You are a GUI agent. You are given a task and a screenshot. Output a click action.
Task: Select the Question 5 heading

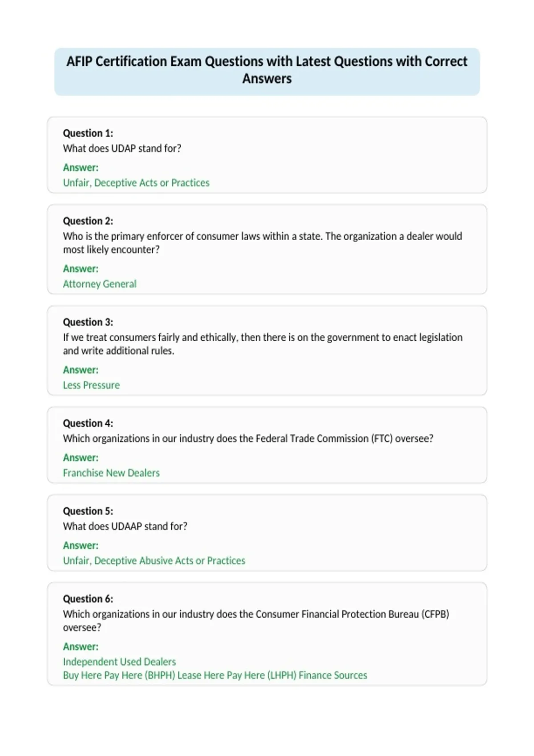click(x=88, y=511)
